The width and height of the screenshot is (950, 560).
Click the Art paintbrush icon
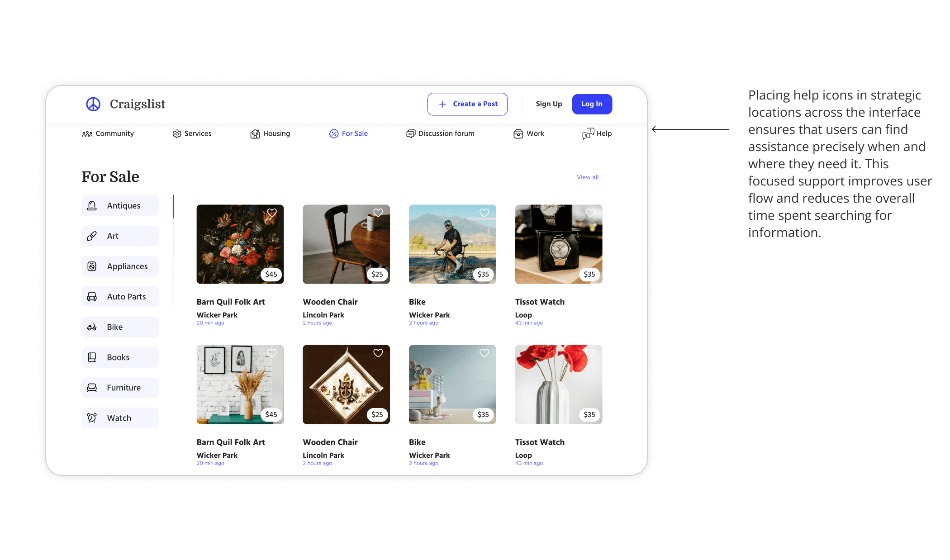92,236
